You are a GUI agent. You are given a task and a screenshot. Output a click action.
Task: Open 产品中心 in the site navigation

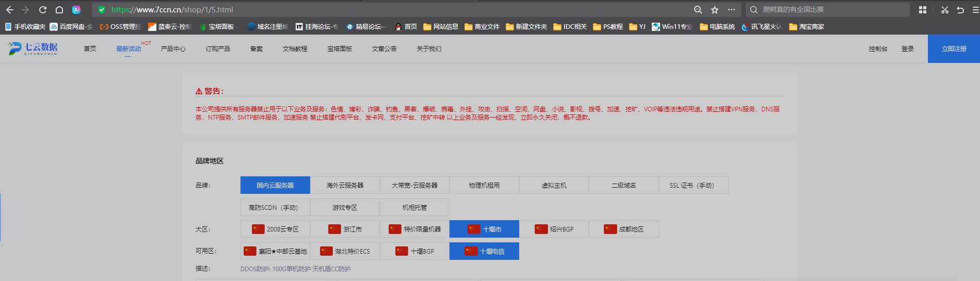tap(173, 49)
